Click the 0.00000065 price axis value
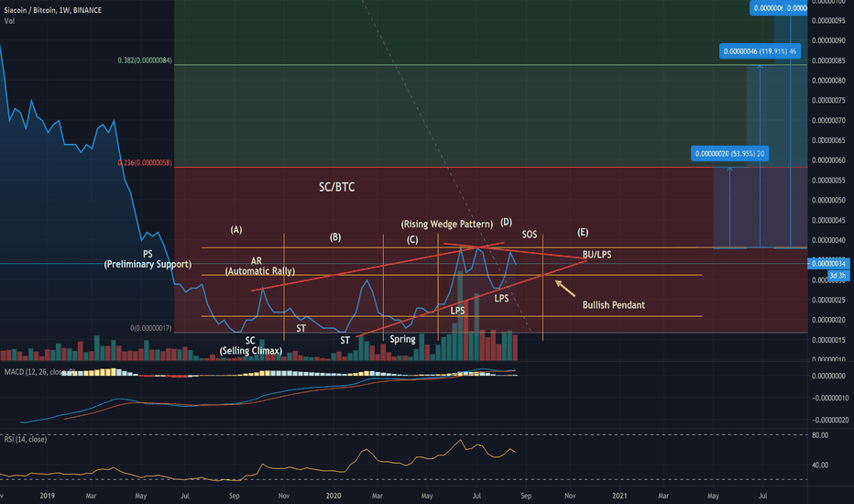854x504 pixels. click(x=828, y=140)
